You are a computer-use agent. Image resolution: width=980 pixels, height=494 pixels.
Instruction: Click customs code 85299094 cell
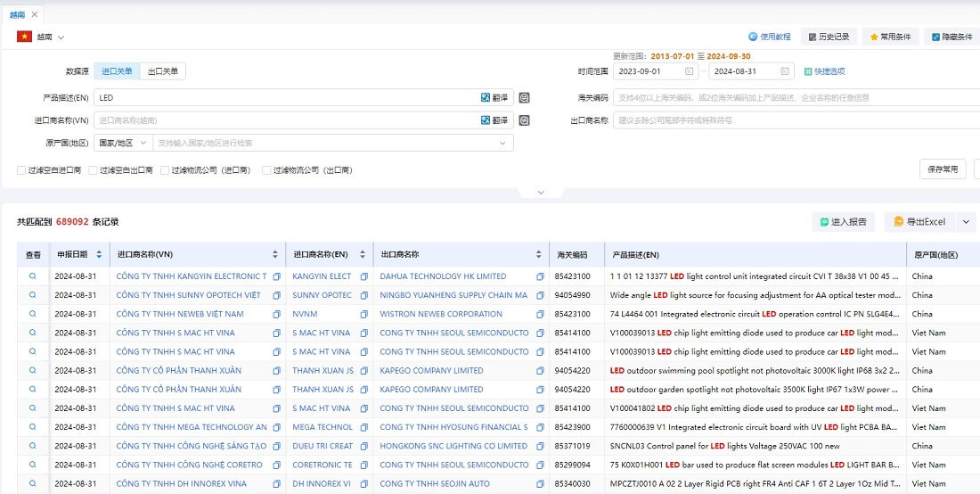click(573, 465)
